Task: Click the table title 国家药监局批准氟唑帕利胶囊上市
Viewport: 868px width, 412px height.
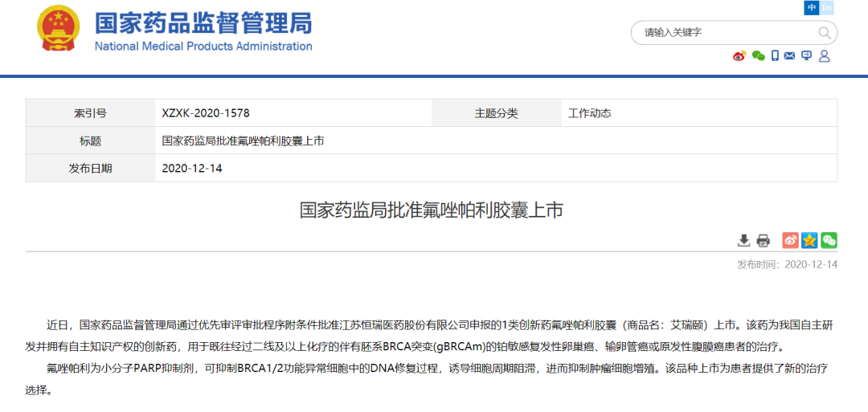Action: pyautogui.click(x=243, y=141)
